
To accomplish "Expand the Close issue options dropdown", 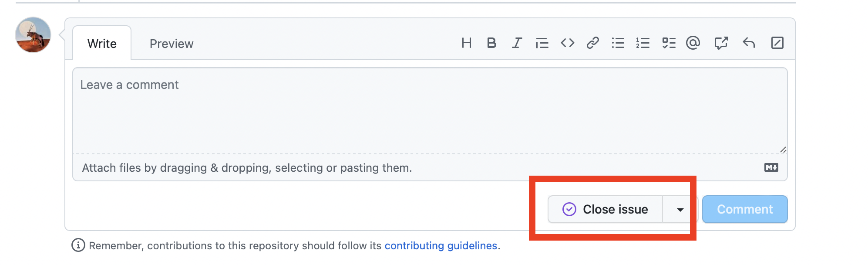I will point(680,210).
